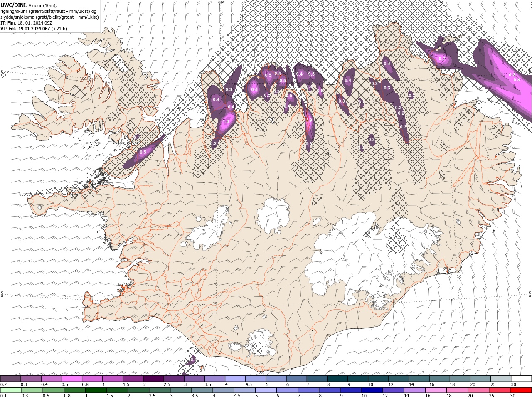The width and height of the screenshot is (532, 399).
Task: Click the dark navy swatch in lower legend
Action: pos(371,390)
